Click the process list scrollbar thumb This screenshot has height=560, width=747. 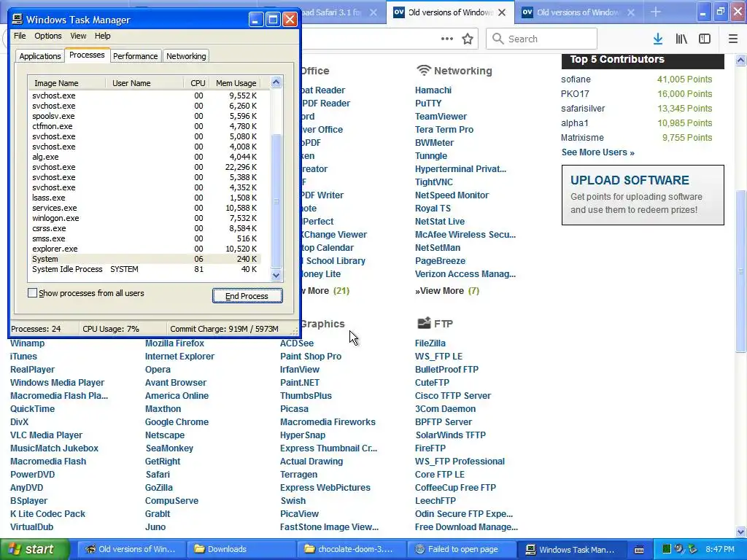click(x=276, y=201)
